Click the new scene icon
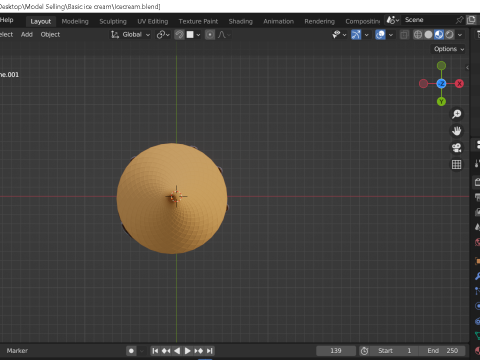The image size is (480, 360). [x=471, y=20]
